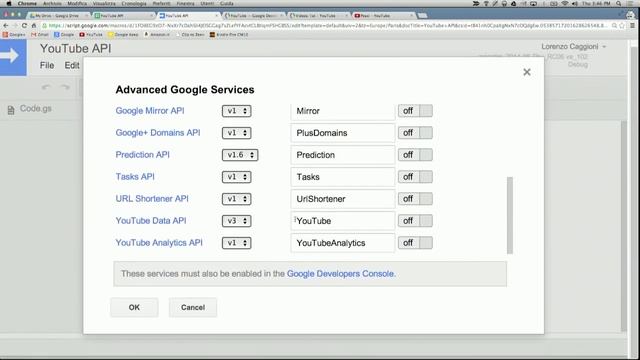The image size is (640, 360).
Task: Open Google Mirror API version dropdown
Action: click(236, 111)
